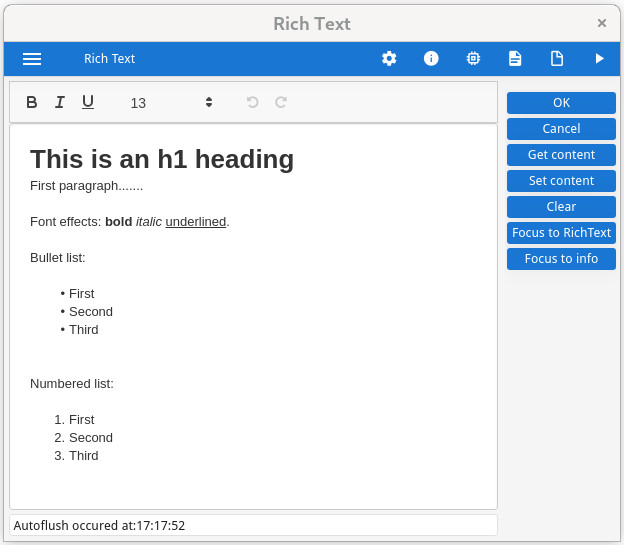The width and height of the screenshot is (624, 545).
Task: Click Focus to info button
Action: tap(561, 259)
